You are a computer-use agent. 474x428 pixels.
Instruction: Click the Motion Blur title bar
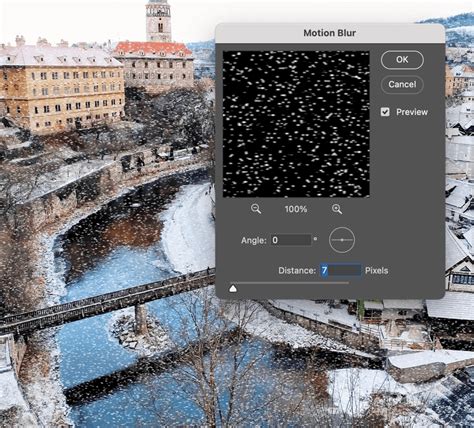pos(330,33)
